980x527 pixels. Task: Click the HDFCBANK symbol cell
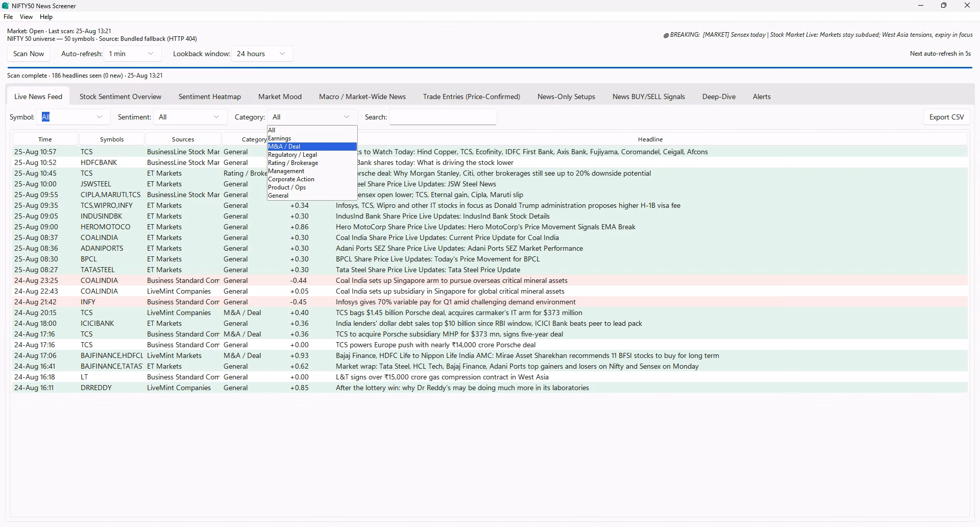[99, 162]
